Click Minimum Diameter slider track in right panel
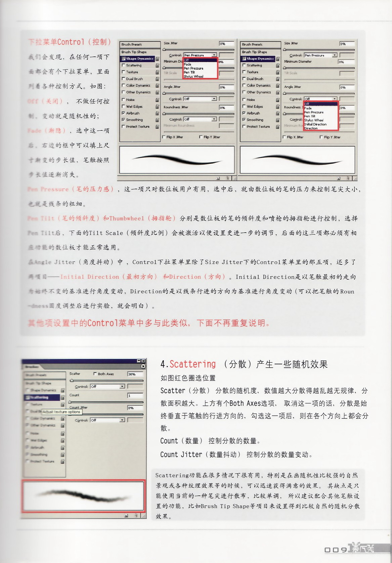Image resolution: width=392 pixels, height=563 pixels. click(319, 68)
